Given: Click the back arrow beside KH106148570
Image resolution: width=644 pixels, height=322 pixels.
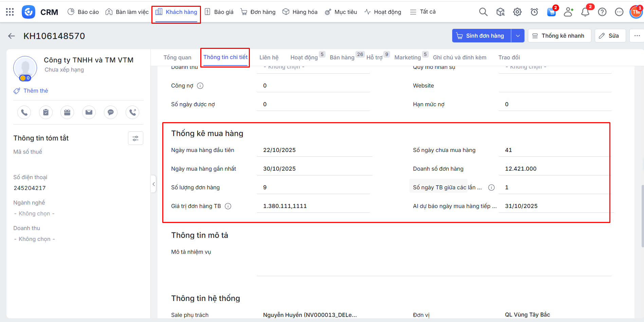Looking at the screenshot, I should click(x=12, y=36).
